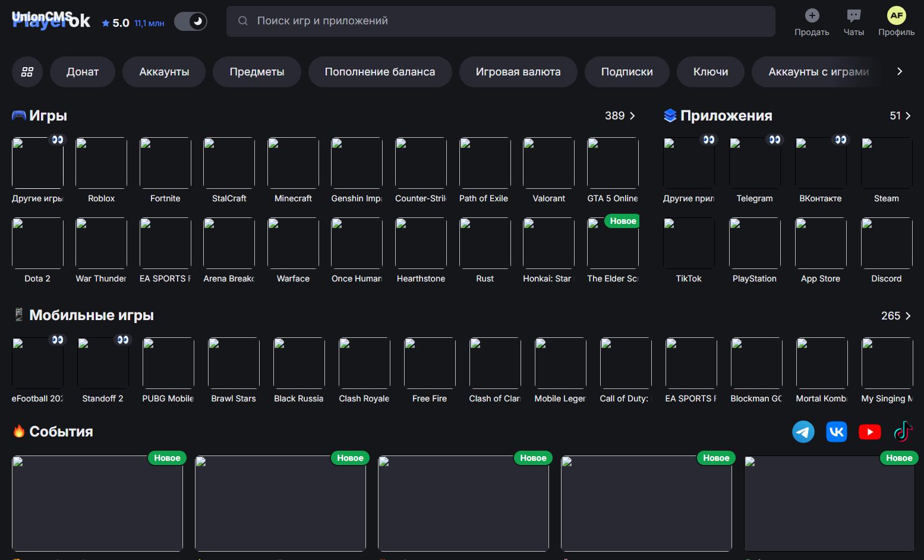Open the Minecraft game tile
This screenshot has width=924, height=560.
point(293,171)
